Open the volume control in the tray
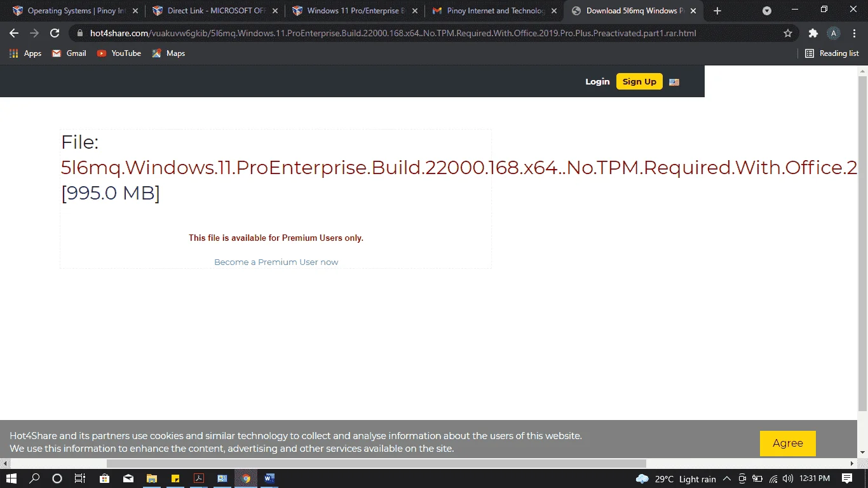 (x=789, y=478)
